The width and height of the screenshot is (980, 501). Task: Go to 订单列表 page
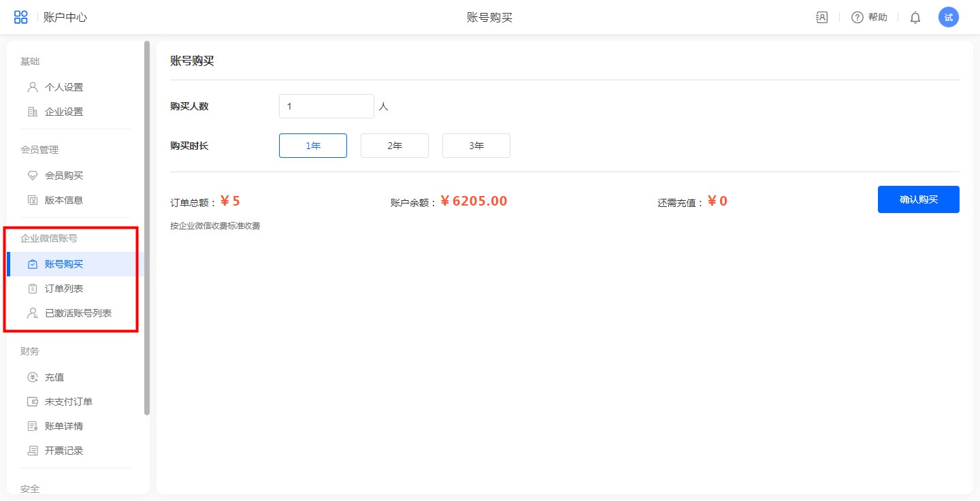63,289
